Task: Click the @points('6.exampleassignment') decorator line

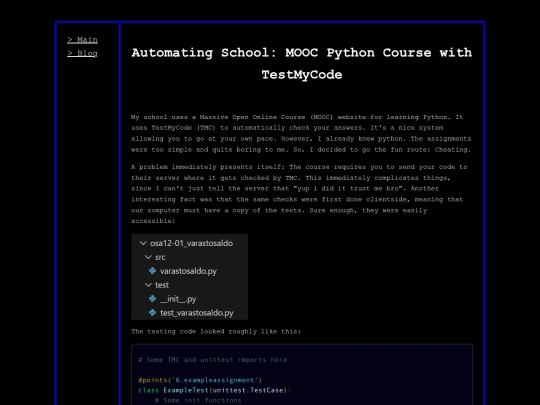Action: point(200,380)
